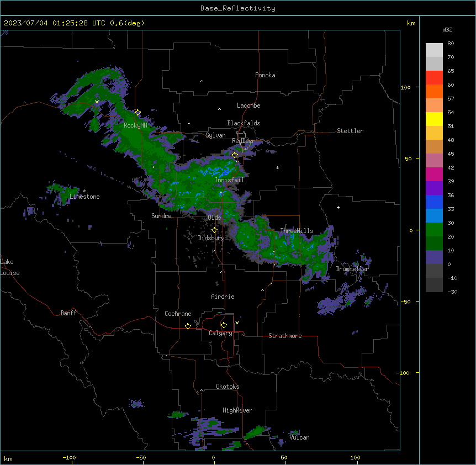Image resolution: width=476 pixels, height=465 pixels.
Task: Click the Banff label
Action: point(68,313)
